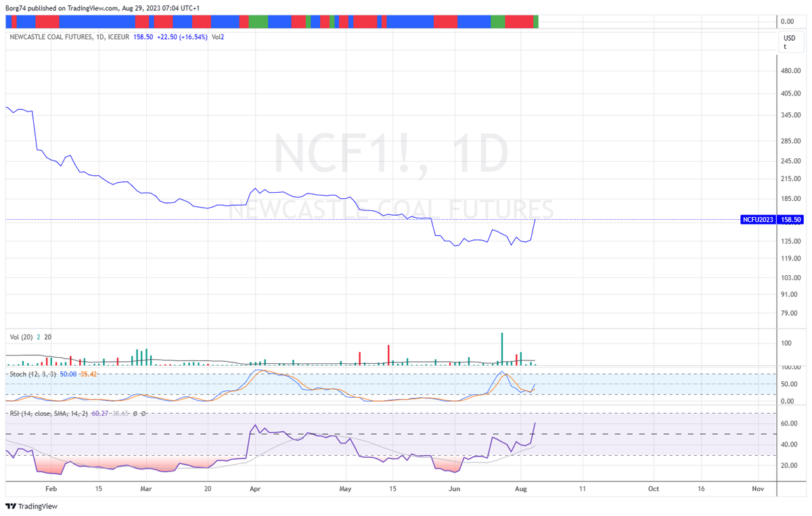
Task: Click the 285.00 price axis label
Action: (x=790, y=141)
